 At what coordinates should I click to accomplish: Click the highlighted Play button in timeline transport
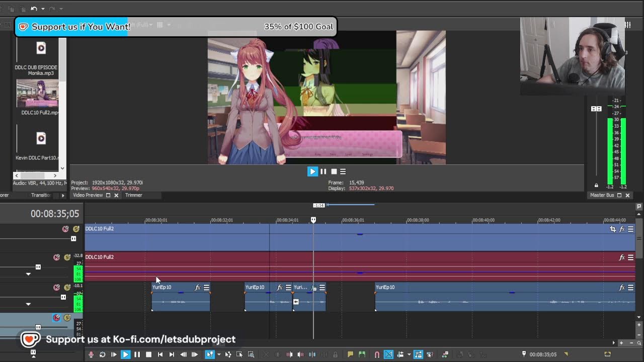pyautogui.click(x=125, y=354)
